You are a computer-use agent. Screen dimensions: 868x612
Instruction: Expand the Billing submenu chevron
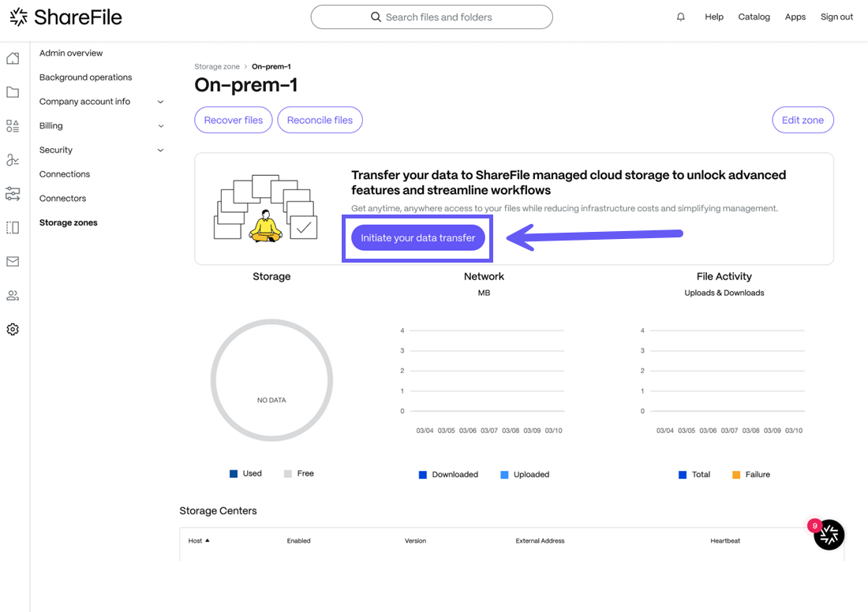160,126
